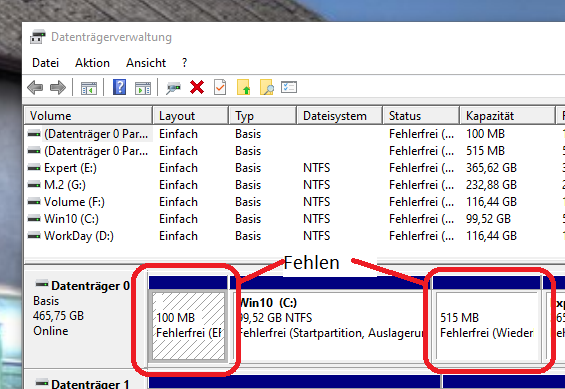Click the yellow folder green arrow icon
The width and height of the screenshot is (565, 389).
244,87
